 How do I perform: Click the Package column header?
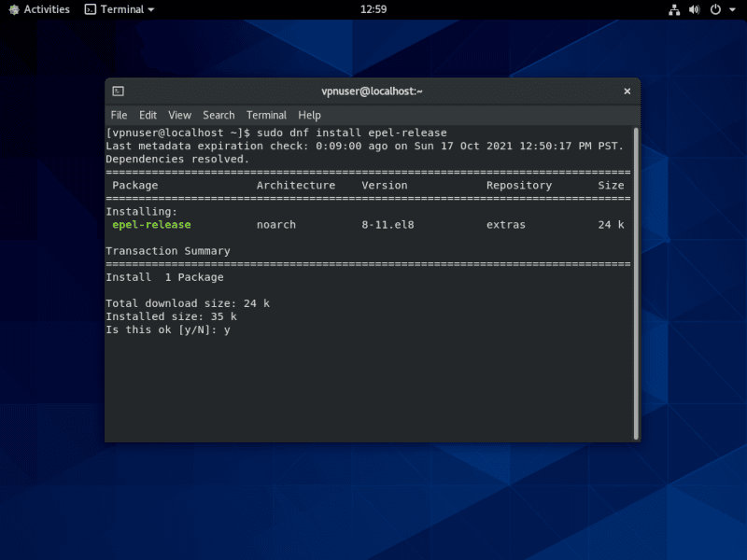coord(134,185)
